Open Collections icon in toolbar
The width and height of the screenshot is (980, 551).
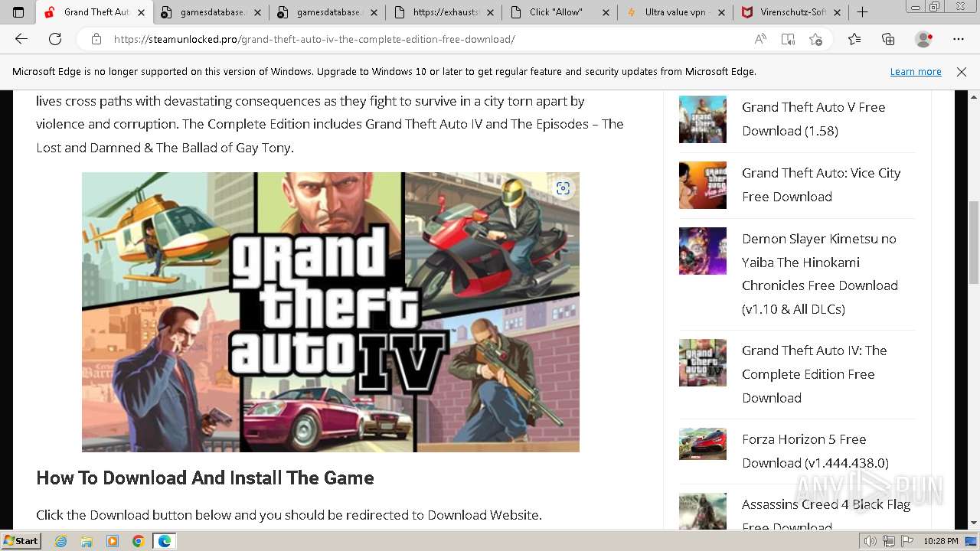tap(888, 39)
